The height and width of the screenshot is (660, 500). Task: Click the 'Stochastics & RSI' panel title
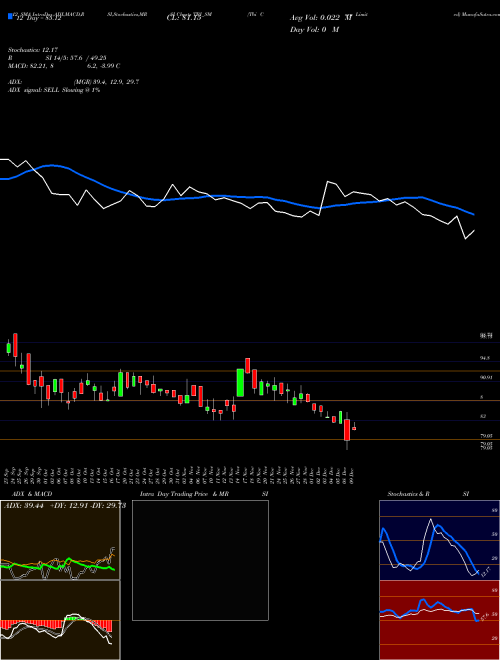click(428, 494)
